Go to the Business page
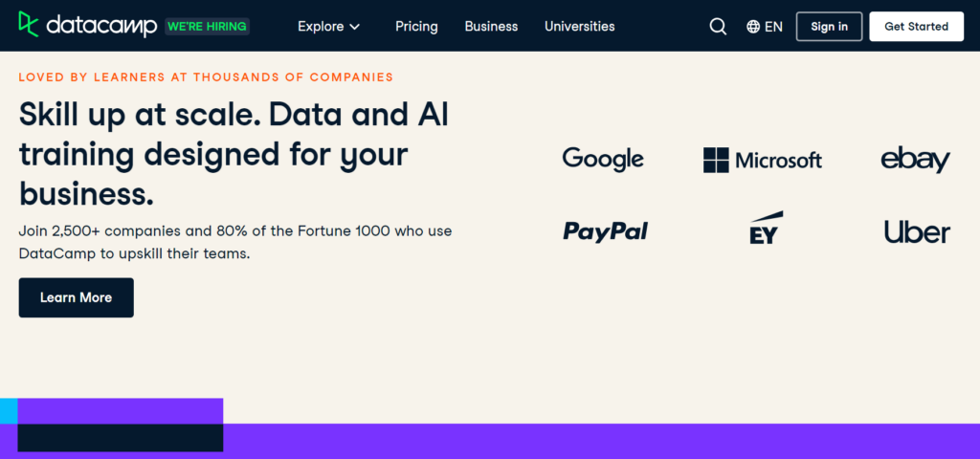This screenshot has width=980, height=459. (491, 26)
